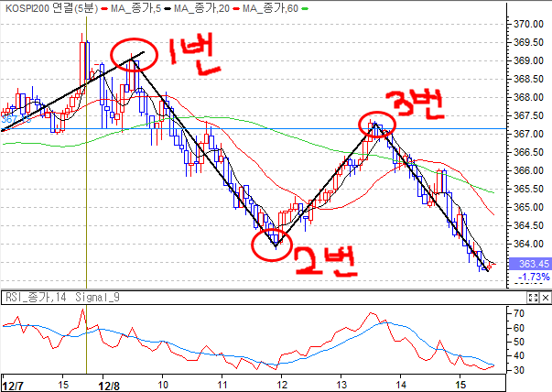Click the current price tag 363.45
This screenshot has height=392, width=552.
click(x=529, y=264)
